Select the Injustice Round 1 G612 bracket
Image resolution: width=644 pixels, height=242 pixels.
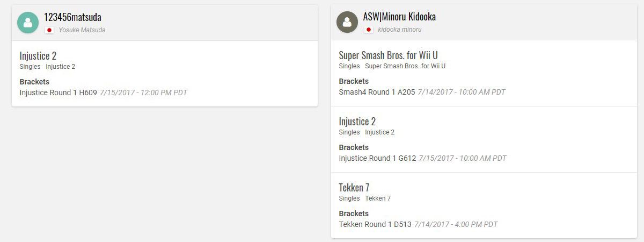click(x=377, y=158)
